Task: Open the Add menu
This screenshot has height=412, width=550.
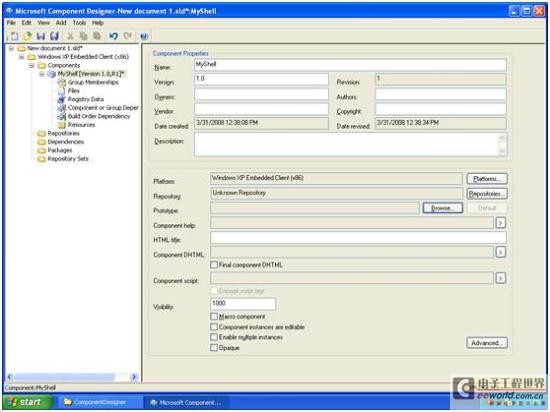Action: (x=61, y=23)
